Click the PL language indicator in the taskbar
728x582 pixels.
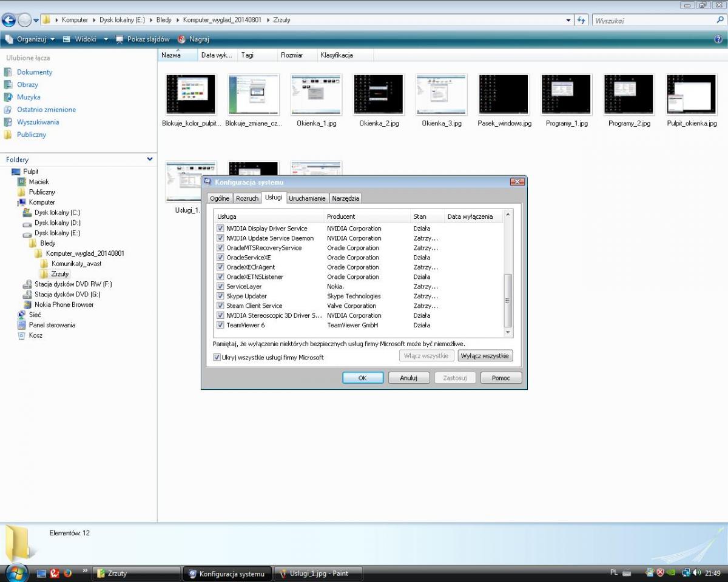[613, 573]
